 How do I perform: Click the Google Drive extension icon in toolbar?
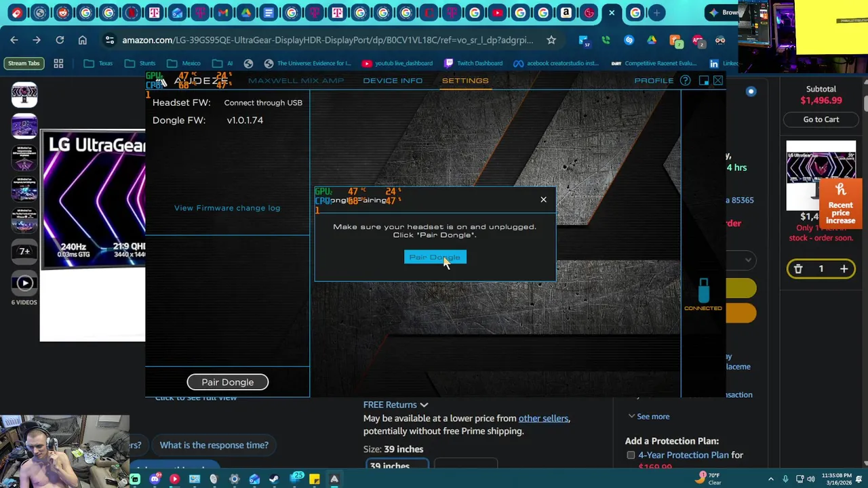coord(652,40)
